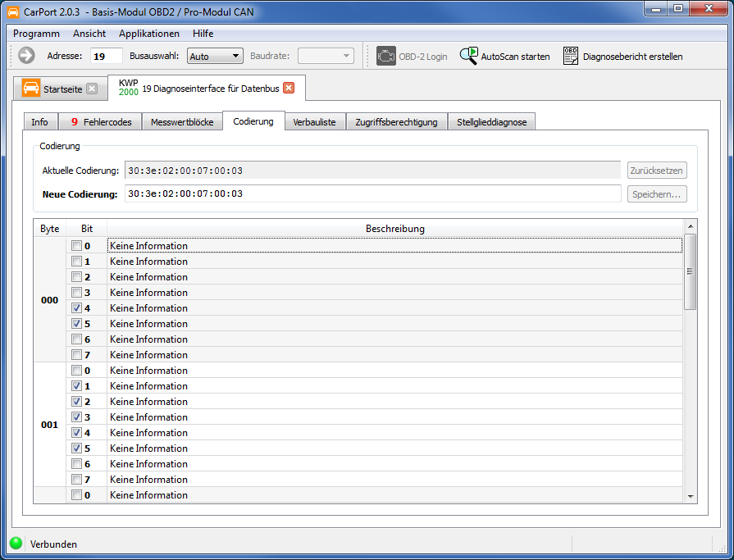The width and height of the screenshot is (734, 560).
Task: Click the Aktuelle Codierung field
Action: (x=372, y=171)
